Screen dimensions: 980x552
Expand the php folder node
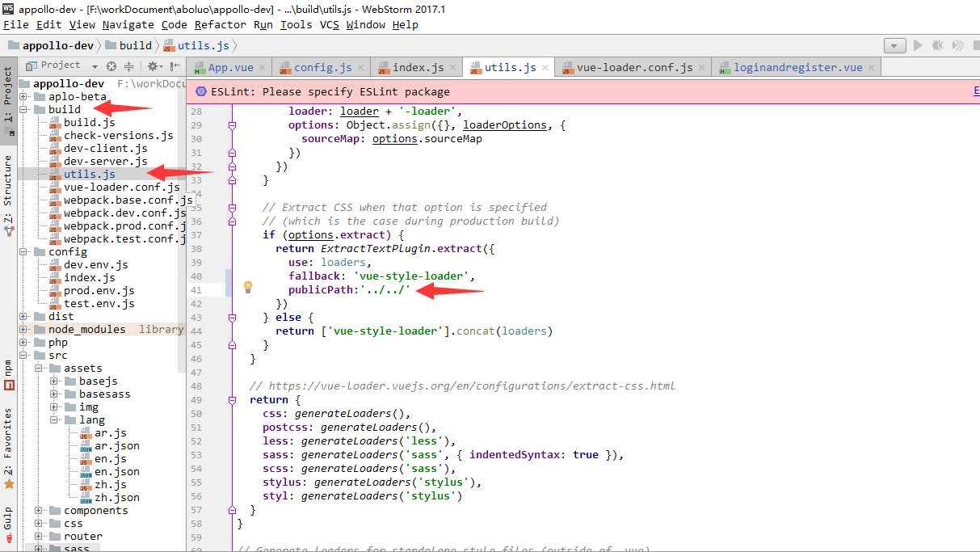tap(23, 343)
